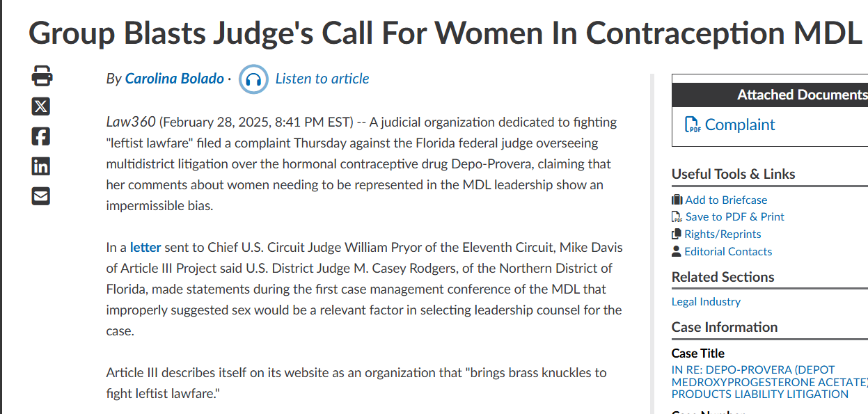Open the attached Complaint document
This screenshot has height=414, width=868.
pyautogui.click(x=740, y=125)
